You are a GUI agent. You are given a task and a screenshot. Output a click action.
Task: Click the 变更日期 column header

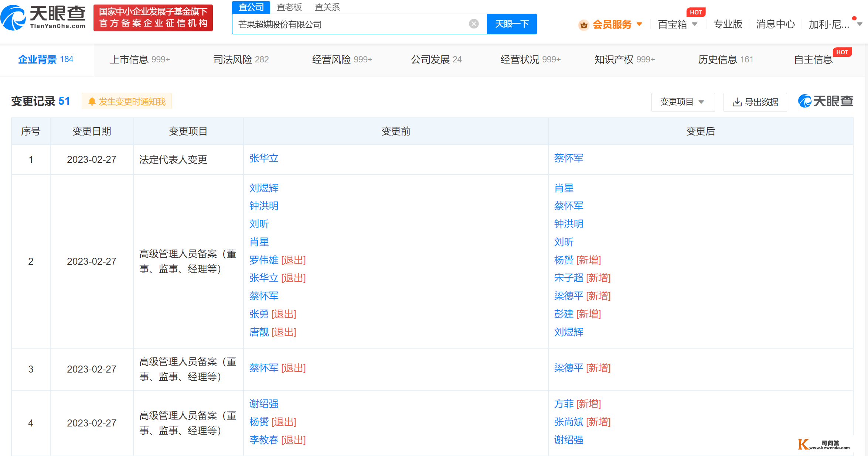(92, 131)
